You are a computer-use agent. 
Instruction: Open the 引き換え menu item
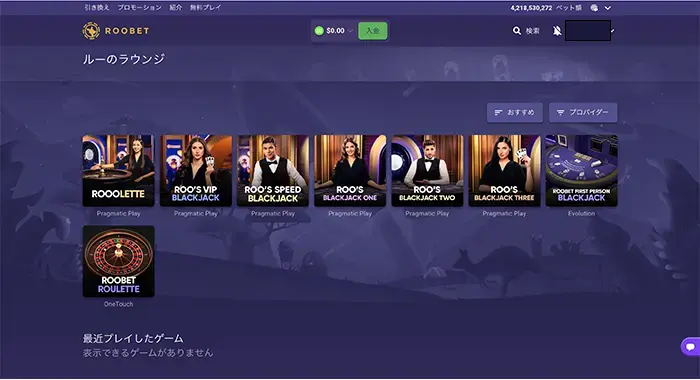pos(97,8)
